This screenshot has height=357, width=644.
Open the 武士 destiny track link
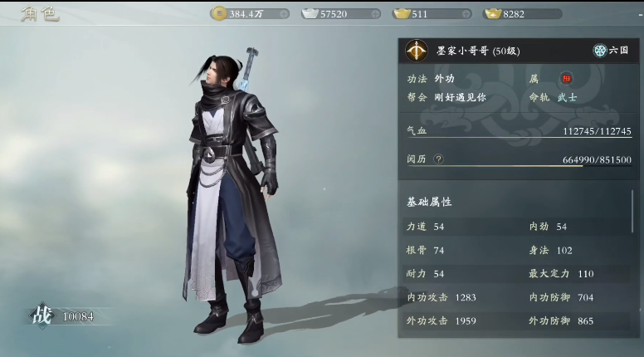coord(567,97)
